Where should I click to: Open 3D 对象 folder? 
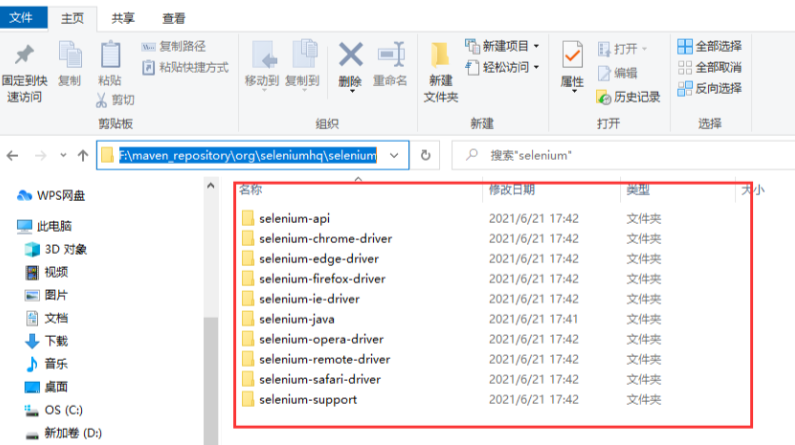(x=56, y=249)
